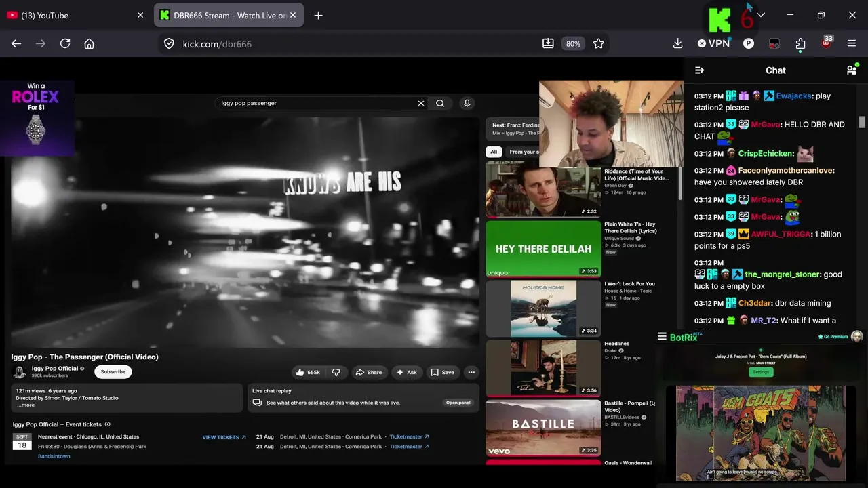Play the Drake Headlines thumbnail

point(543,367)
